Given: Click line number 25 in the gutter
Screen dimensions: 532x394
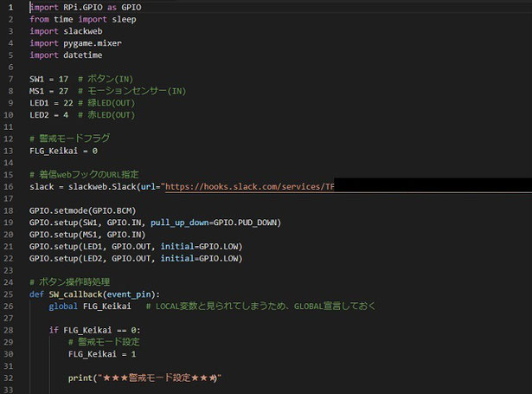Looking at the screenshot, I should click(x=9, y=294).
